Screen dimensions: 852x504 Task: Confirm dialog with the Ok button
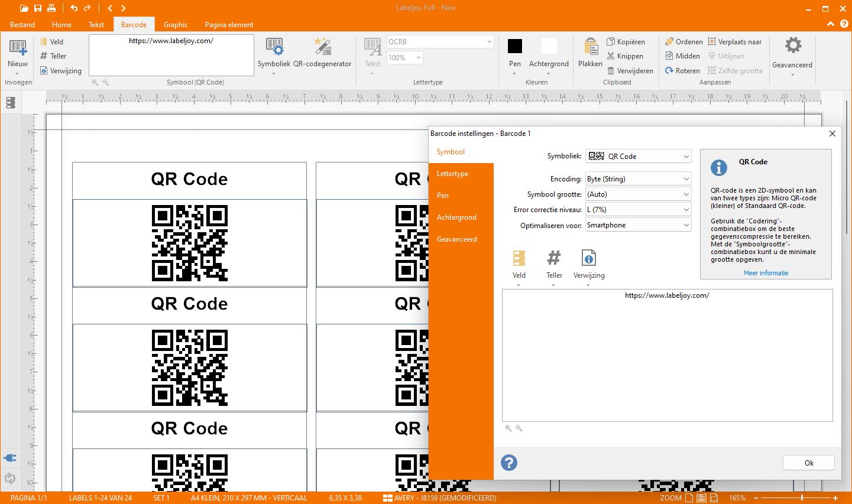[x=809, y=463]
